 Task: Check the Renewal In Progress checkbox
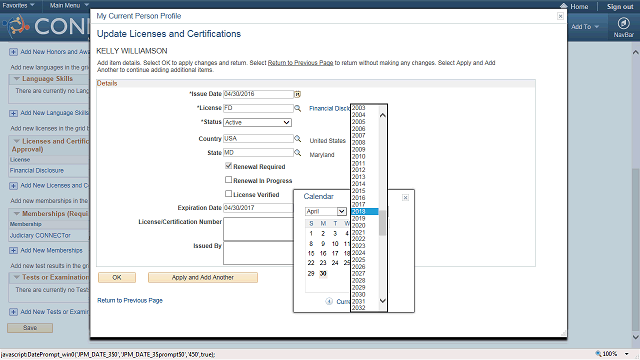click(x=229, y=180)
